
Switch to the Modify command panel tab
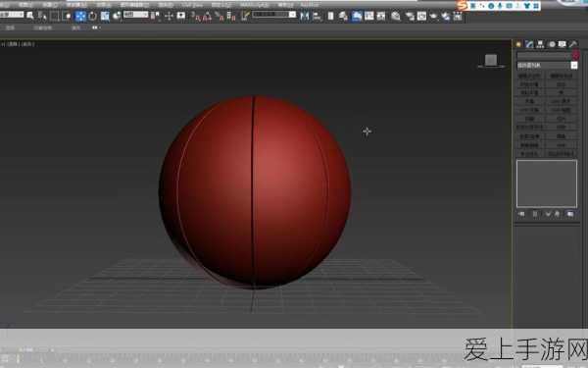click(x=529, y=44)
